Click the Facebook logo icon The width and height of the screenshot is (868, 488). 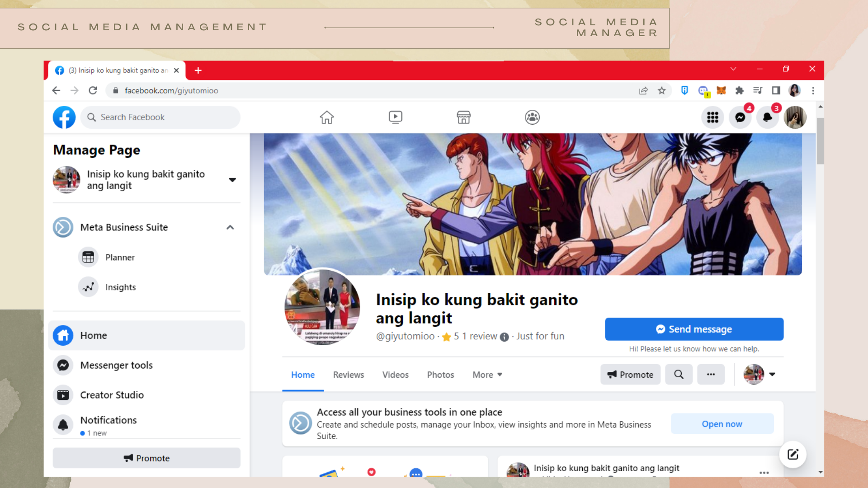tap(64, 117)
